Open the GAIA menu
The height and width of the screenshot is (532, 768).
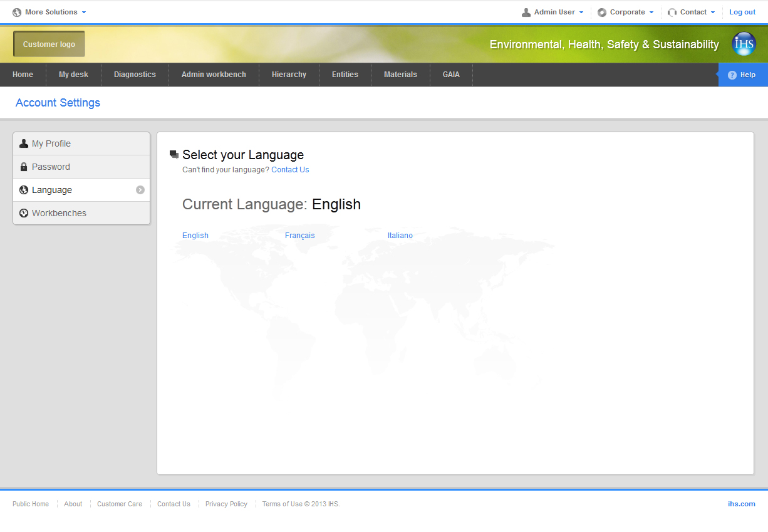[x=451, y=75]
